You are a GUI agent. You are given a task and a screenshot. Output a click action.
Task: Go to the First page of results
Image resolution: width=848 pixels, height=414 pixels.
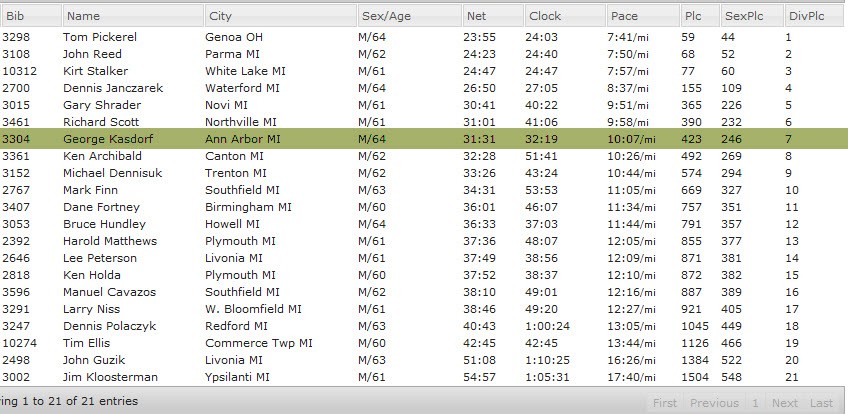pyautogui.click(x=664, y=403)
